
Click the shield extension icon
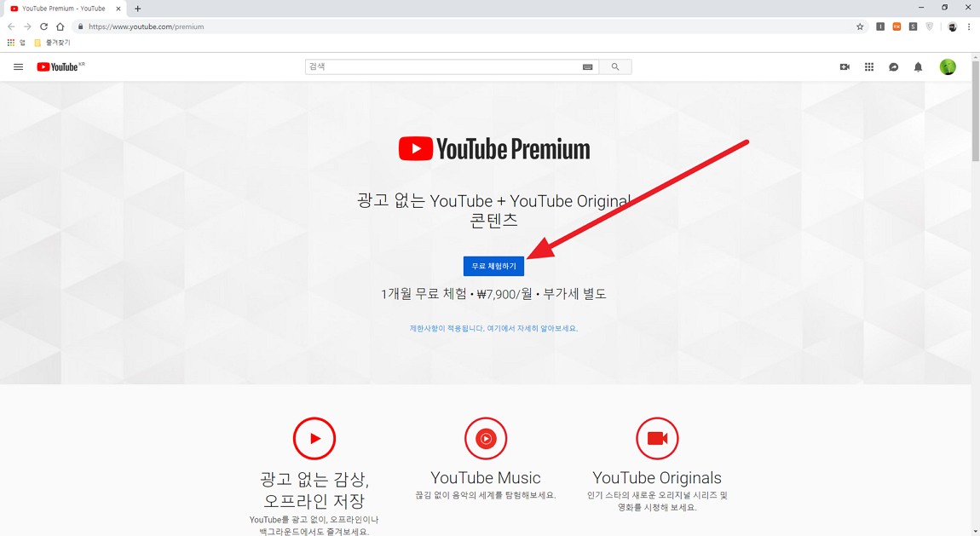point(930,26)
